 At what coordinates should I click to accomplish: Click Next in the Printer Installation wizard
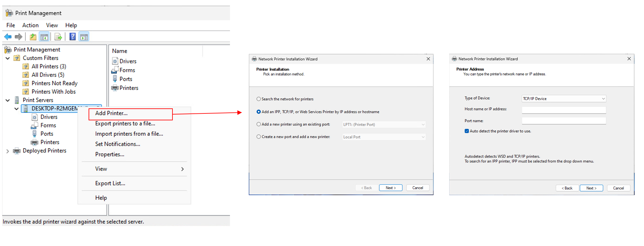click(390, 188)
